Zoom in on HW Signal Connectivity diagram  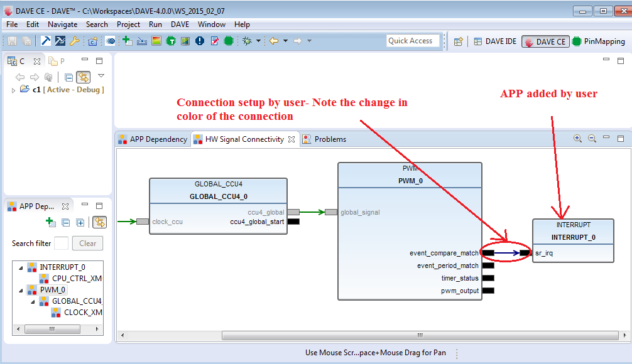coord(577,139)
